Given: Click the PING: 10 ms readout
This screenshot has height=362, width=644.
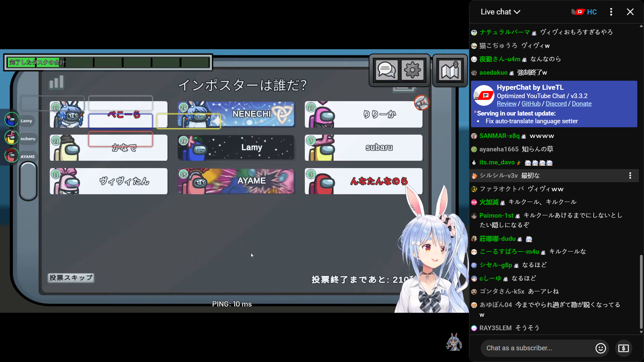Looking at the screenshot, I should point(232,304).
